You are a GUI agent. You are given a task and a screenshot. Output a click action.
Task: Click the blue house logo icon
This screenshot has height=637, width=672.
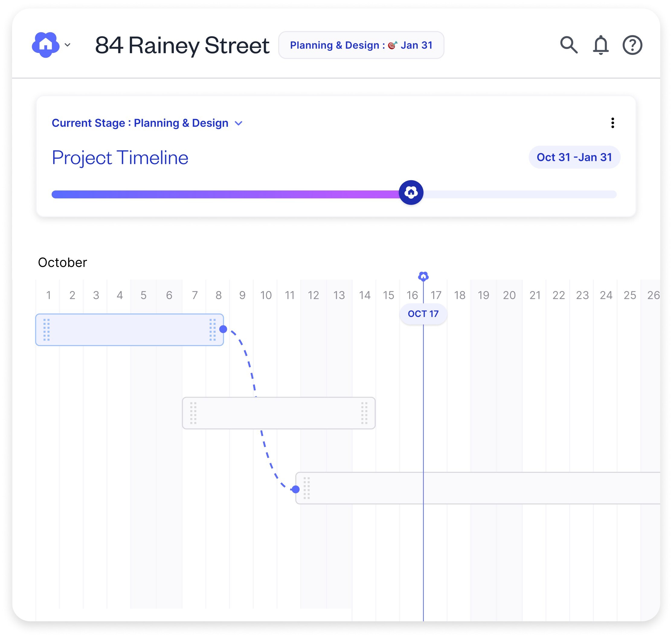click(46, 45)
